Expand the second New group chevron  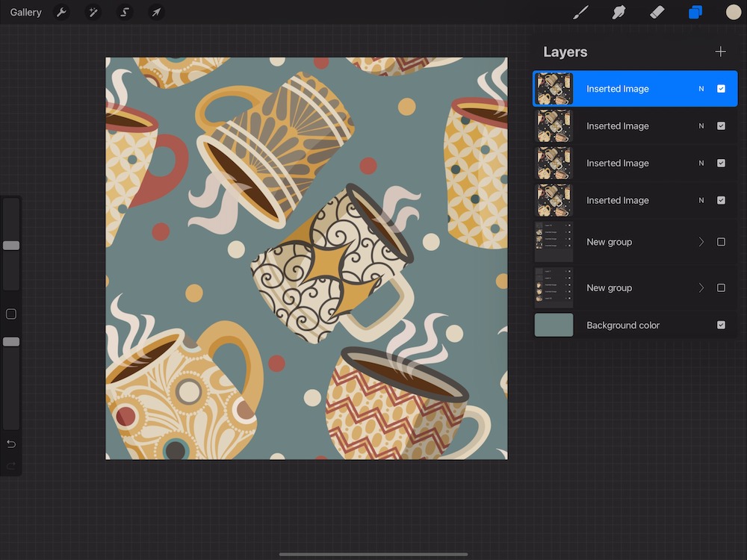(701, 288)
